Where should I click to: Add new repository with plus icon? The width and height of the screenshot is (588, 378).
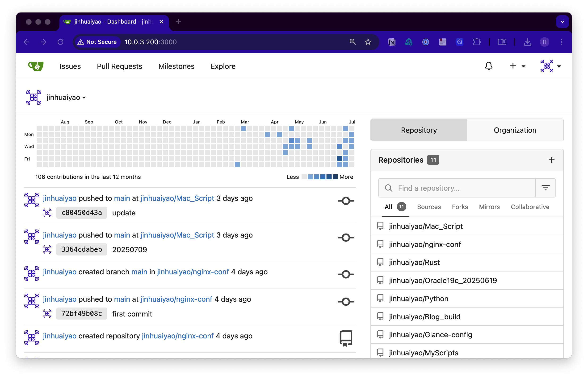pos(551,160)
